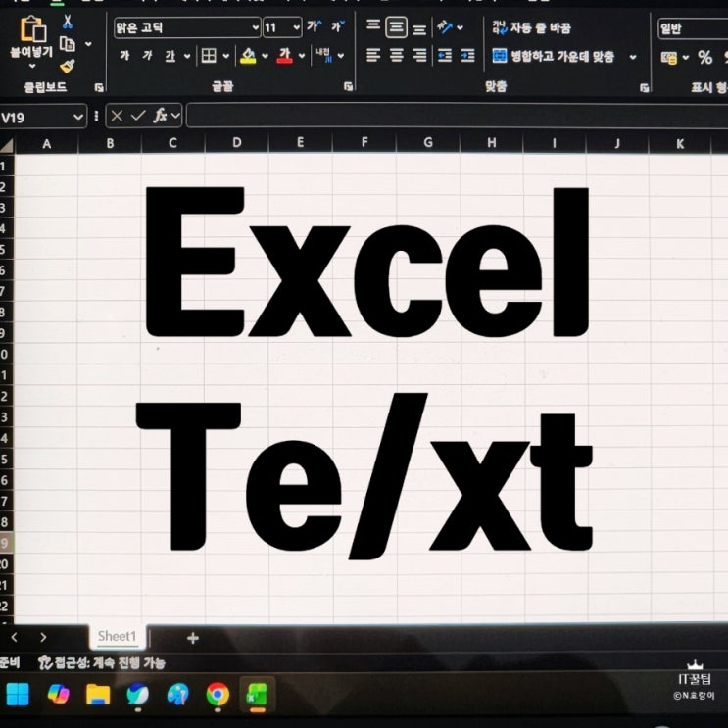Open the Paste options dropdown arrow
The image size is (728, 728).
click(32, 66)
